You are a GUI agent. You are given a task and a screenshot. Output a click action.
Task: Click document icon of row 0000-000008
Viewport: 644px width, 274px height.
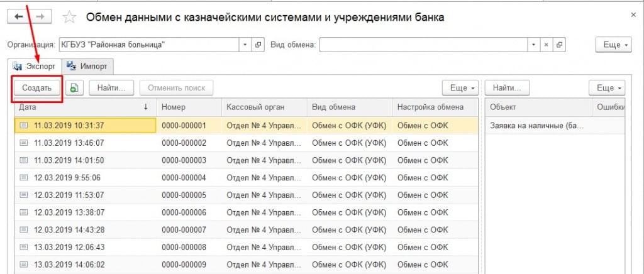24,248
